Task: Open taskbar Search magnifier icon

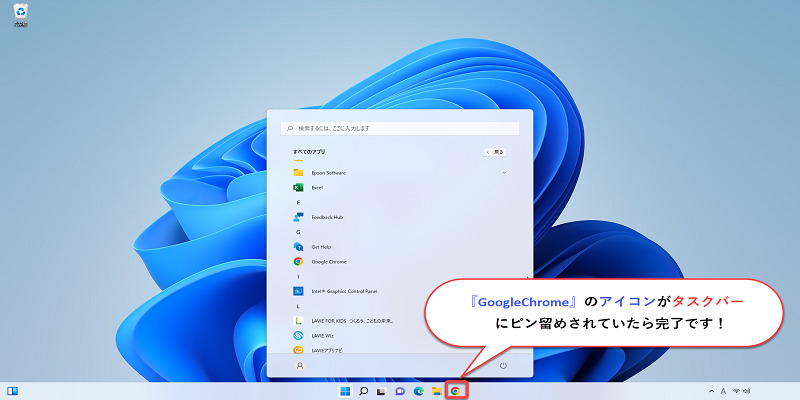Action: coord(363,391)
